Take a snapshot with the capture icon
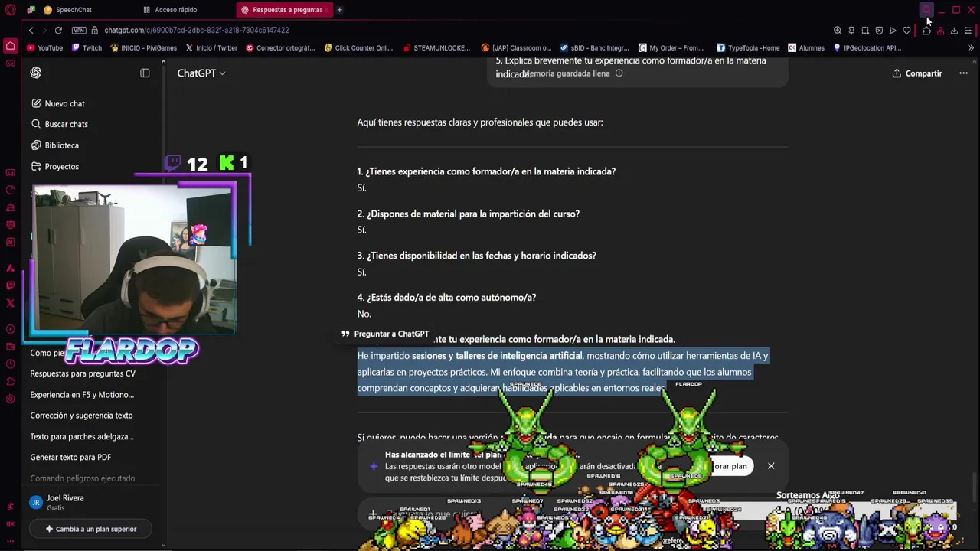 pyautogui.click(x=865, y=31)
